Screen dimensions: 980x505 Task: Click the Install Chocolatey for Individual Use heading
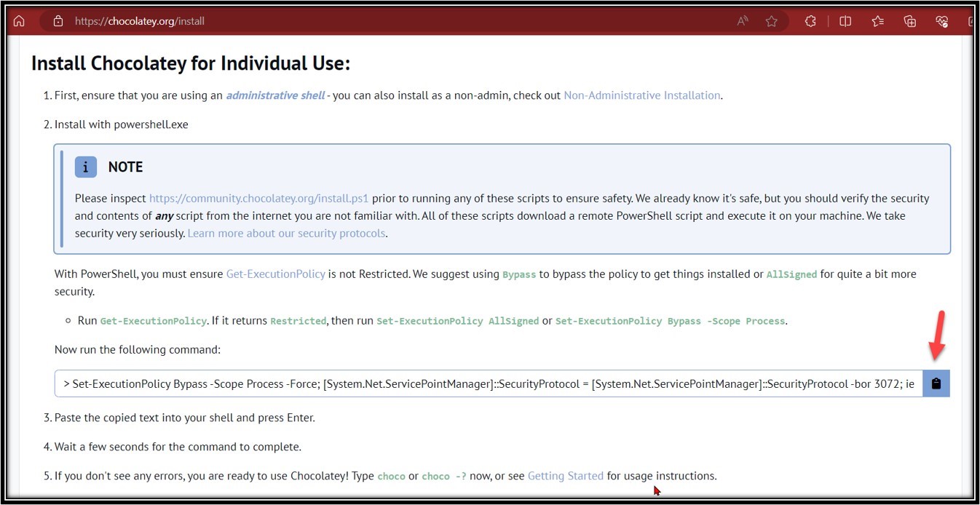click(x=191, y=63)
